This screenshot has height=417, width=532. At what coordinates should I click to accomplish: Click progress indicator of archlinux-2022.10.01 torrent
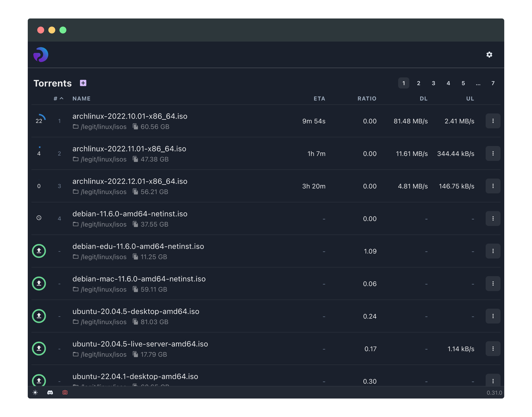coord(40,120)
